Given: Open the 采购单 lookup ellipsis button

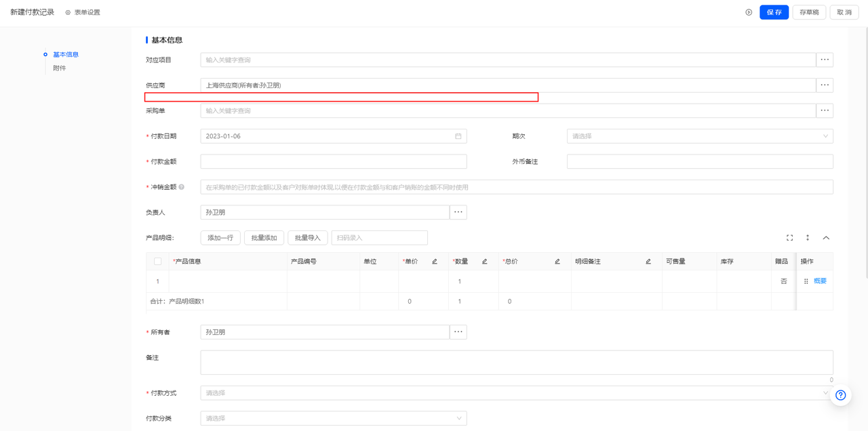Looking at the screenshot, I should coord(825,110).
